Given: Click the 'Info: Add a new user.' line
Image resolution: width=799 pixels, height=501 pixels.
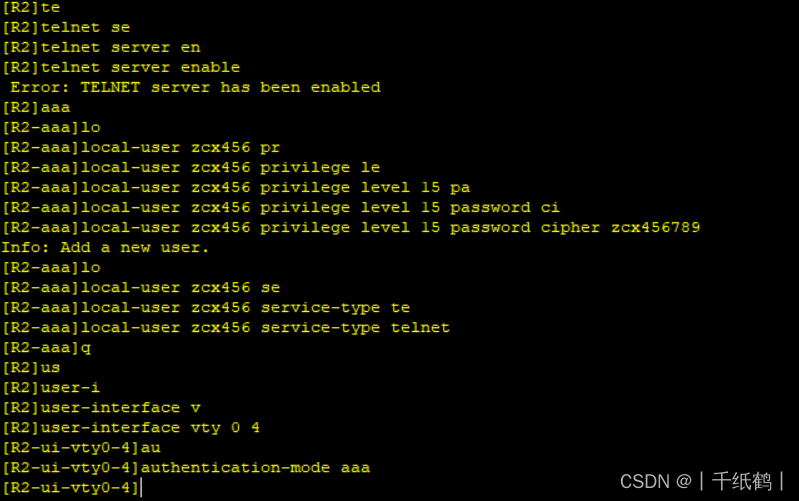Looking at the screenshot, I should [x=105, y=248].
